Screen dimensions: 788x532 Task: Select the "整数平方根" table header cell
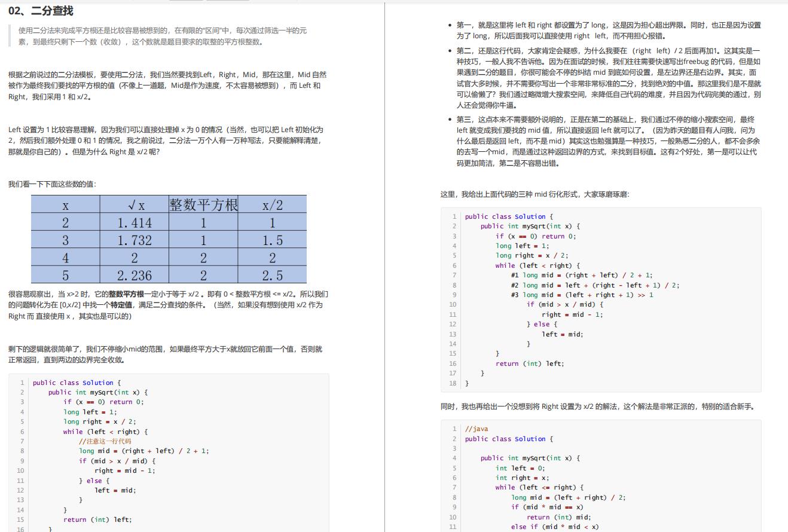203,204
